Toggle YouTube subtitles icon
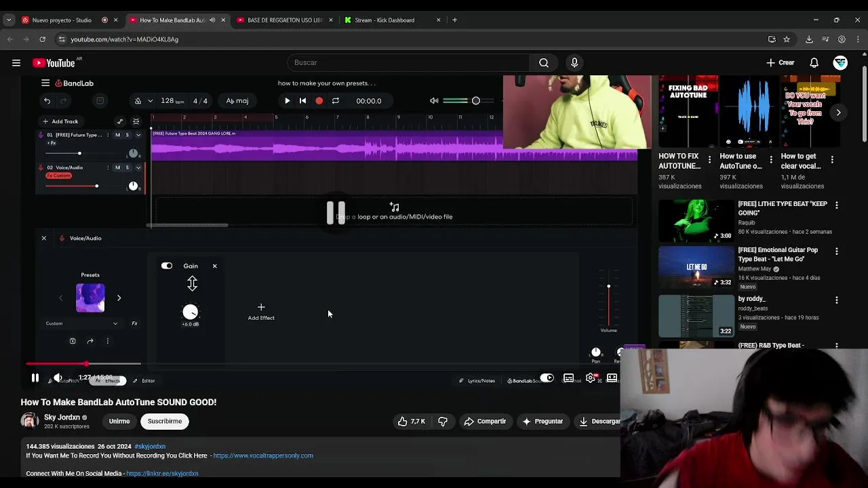 tap(568, 379)
